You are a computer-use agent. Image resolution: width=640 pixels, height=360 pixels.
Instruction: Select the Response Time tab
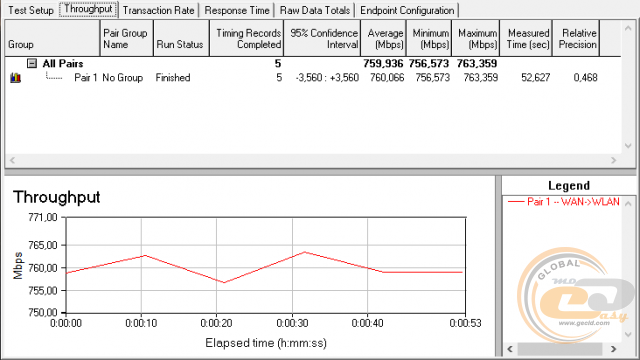(237, 10)
